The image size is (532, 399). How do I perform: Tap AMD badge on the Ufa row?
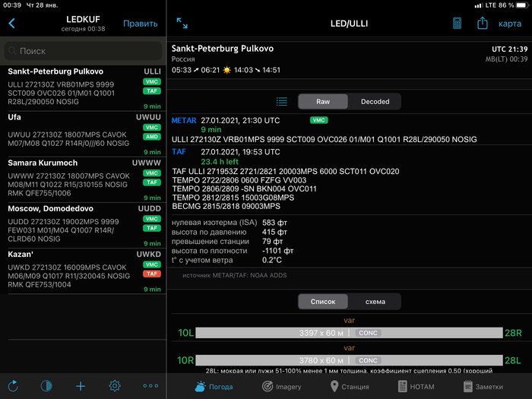[x=152, y=137]
